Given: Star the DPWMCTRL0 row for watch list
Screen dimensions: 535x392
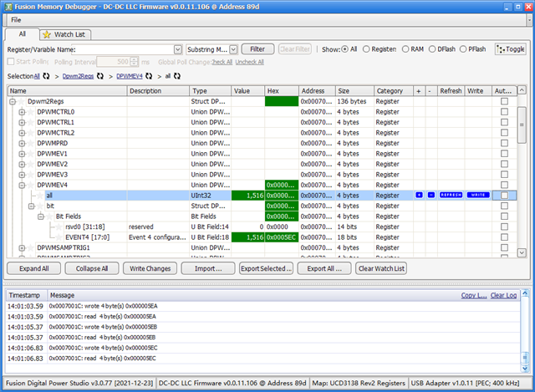Looking at the screenshot, I should click(x=31, y=112).
